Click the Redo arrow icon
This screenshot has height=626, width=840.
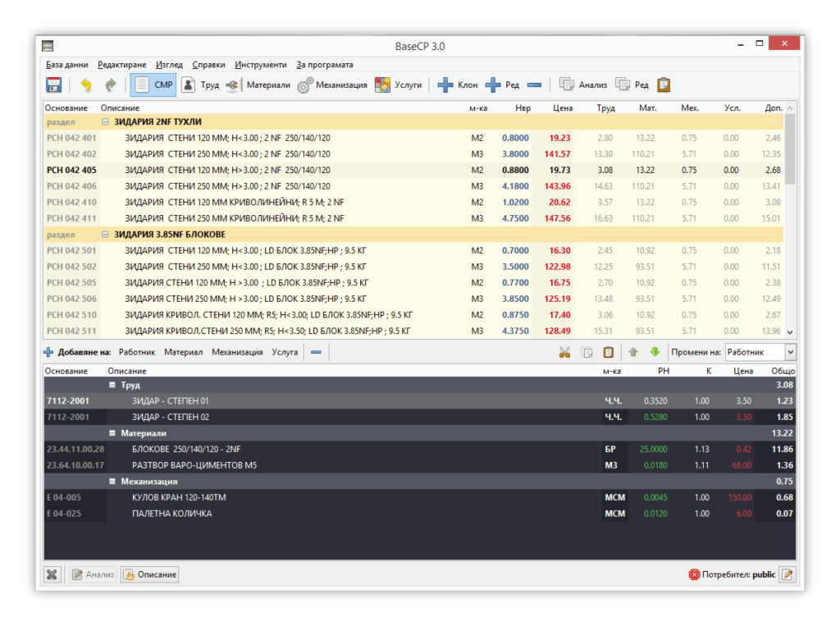tap(110, 85)
